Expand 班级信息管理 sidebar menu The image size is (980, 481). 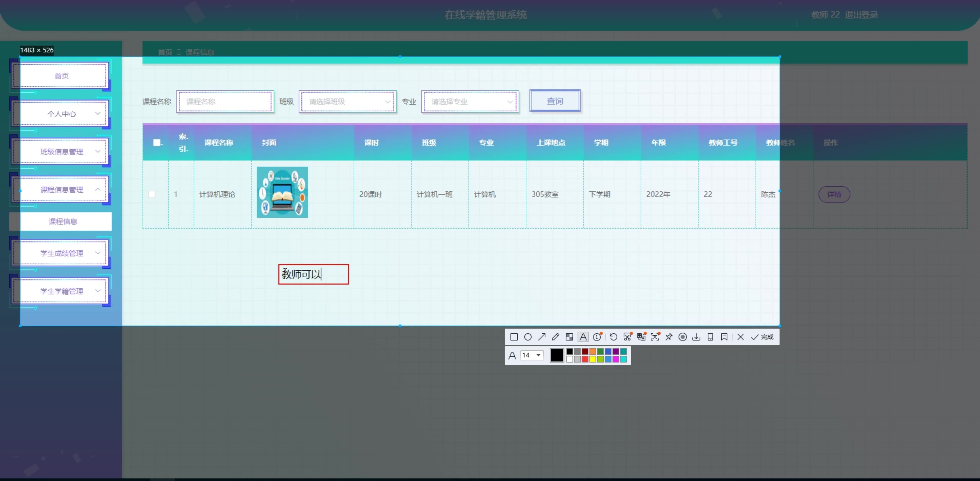(x=62, y=152)
